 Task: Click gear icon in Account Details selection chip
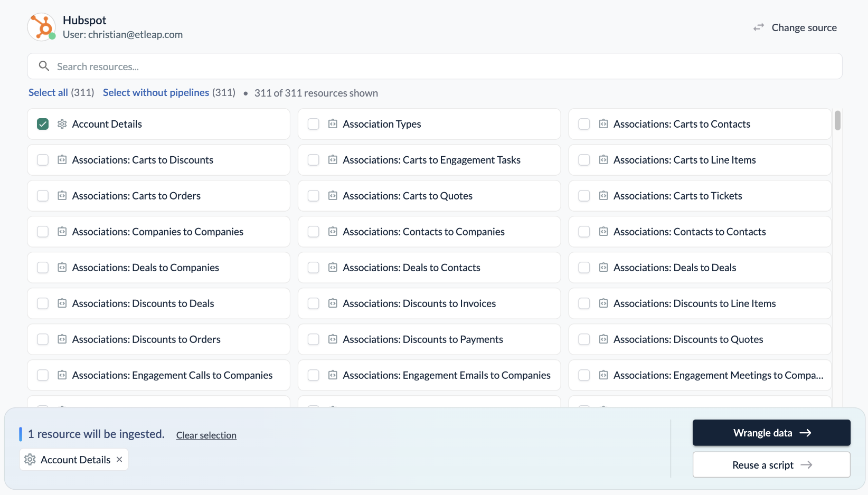(30, 460)
